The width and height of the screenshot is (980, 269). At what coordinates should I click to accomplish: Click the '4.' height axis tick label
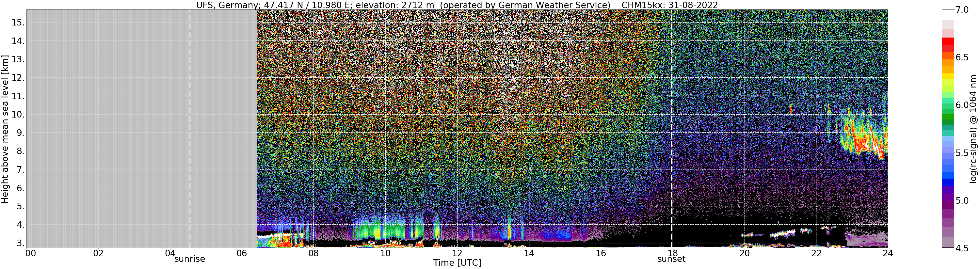pyautogui.click(x=21, y=225)
